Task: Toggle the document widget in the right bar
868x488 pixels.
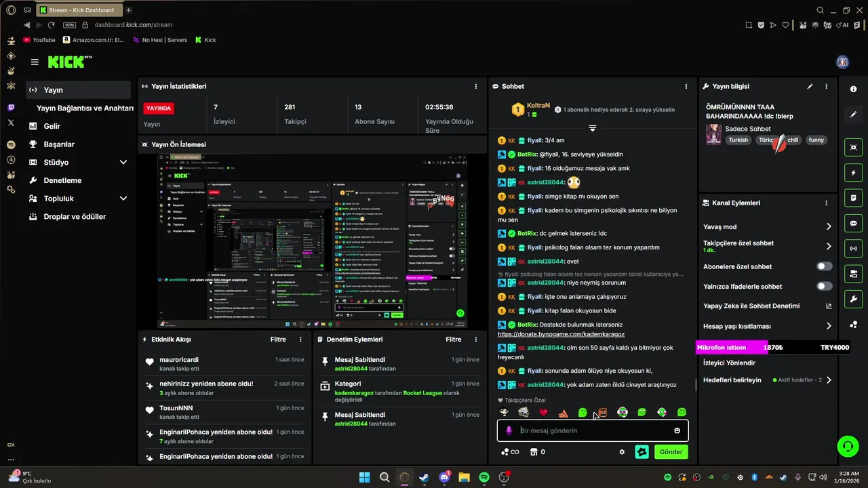Action: point(853,198)
